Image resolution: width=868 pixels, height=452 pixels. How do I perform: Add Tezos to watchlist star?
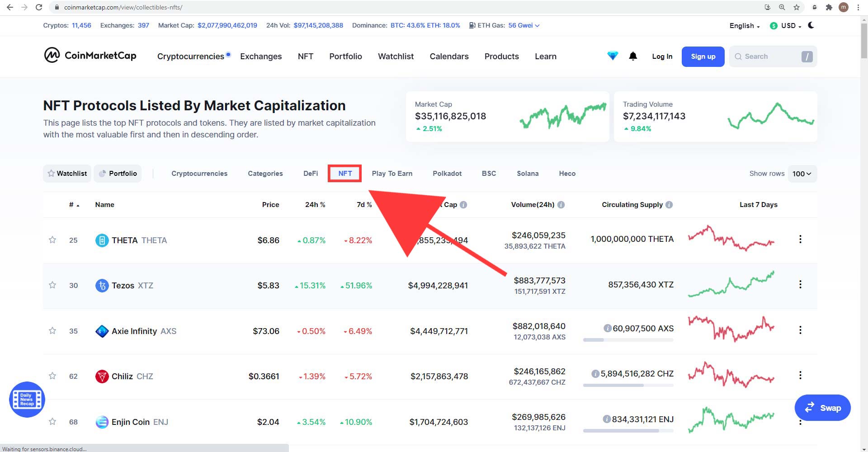pyautogui.click(x=52, y=285)
